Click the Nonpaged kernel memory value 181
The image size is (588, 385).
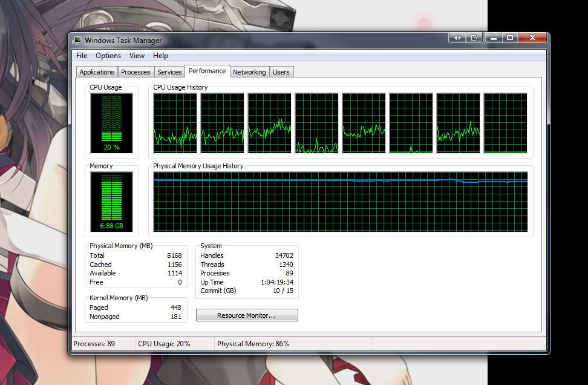coord(176,317)
